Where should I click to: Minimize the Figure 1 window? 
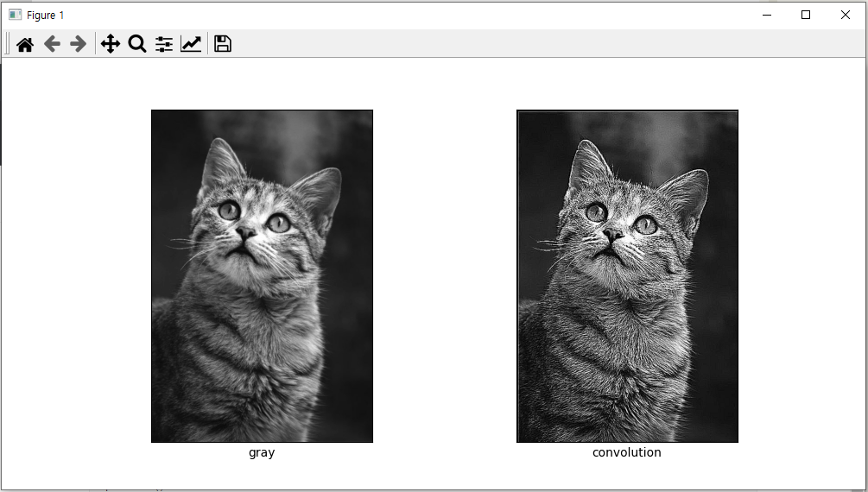click(767, 15)
